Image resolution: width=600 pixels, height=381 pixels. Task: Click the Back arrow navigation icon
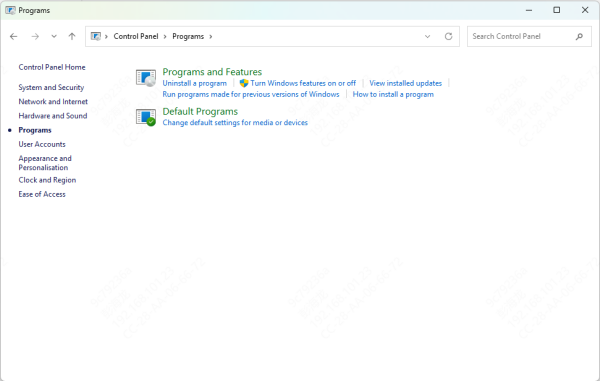[x=14, y=36]
